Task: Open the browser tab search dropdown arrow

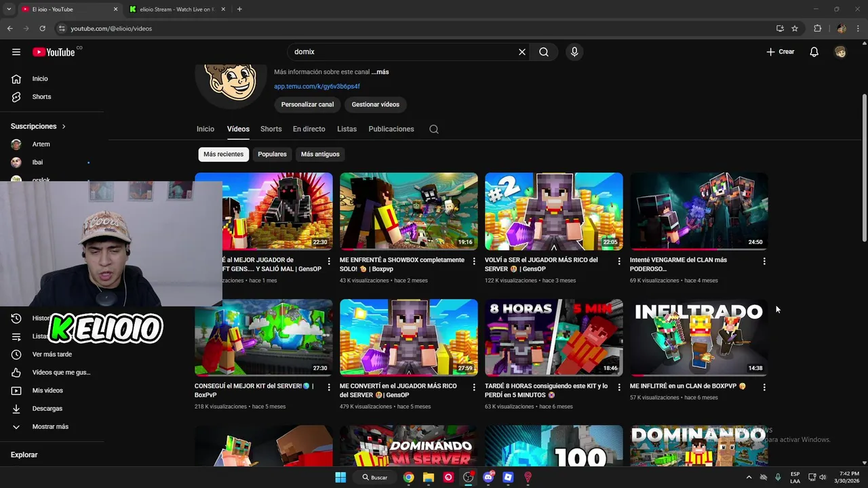Action: (x=9, y=9)
